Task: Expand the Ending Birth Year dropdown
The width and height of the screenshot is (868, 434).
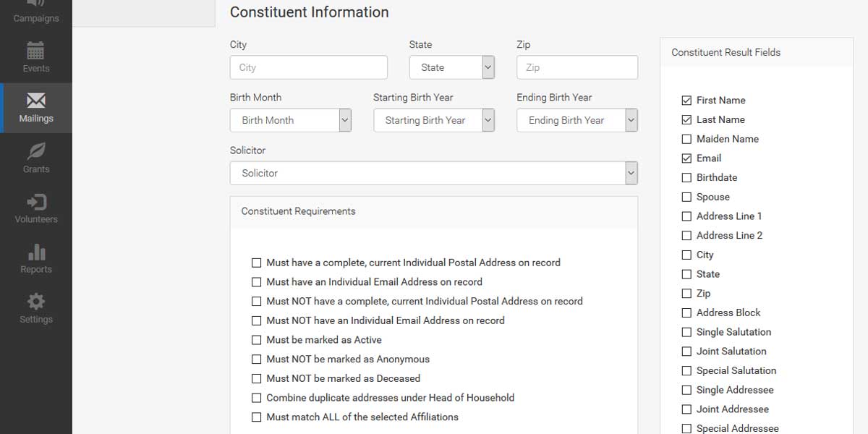Action: point(577,120)
